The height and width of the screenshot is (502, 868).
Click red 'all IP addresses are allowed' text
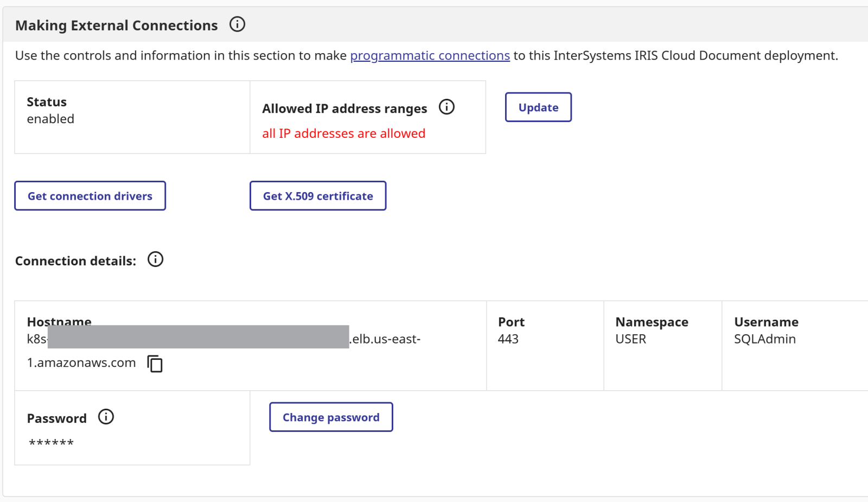pyautogui.click(x=343, y=134)
